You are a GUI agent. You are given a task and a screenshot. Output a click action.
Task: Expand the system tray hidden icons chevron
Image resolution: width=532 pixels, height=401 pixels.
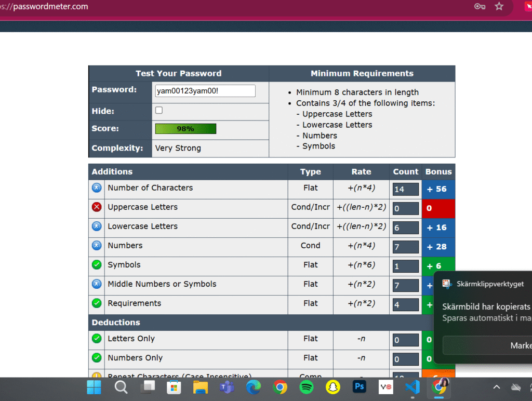(496, 387)
